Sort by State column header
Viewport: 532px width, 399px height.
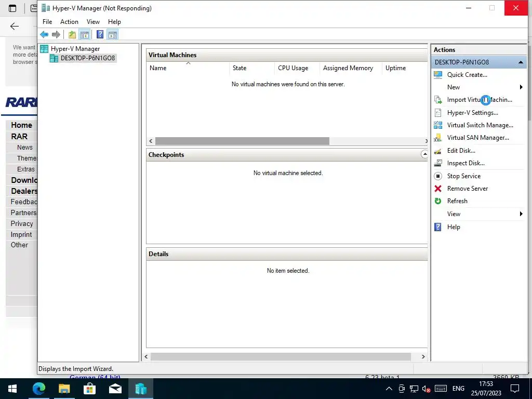(252, 68)
